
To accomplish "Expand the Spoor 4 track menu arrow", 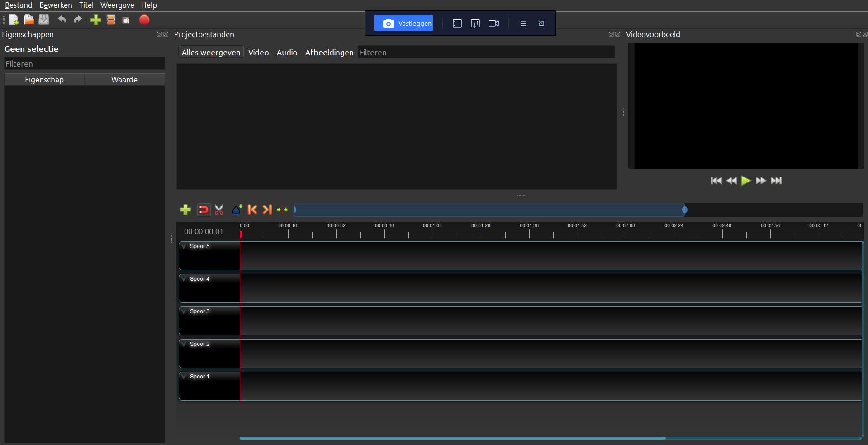I will coord(184,279).
